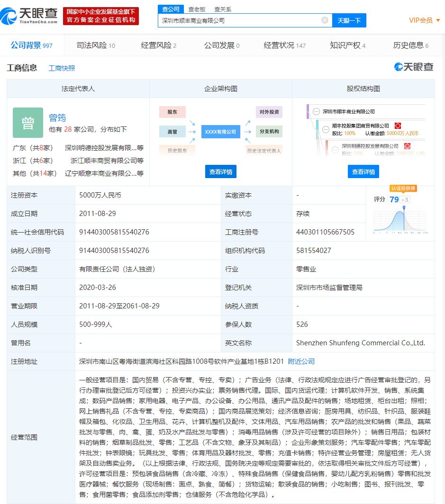
Task: Click the 成立日期 value 2011-08-29
Action: (98, 214)
